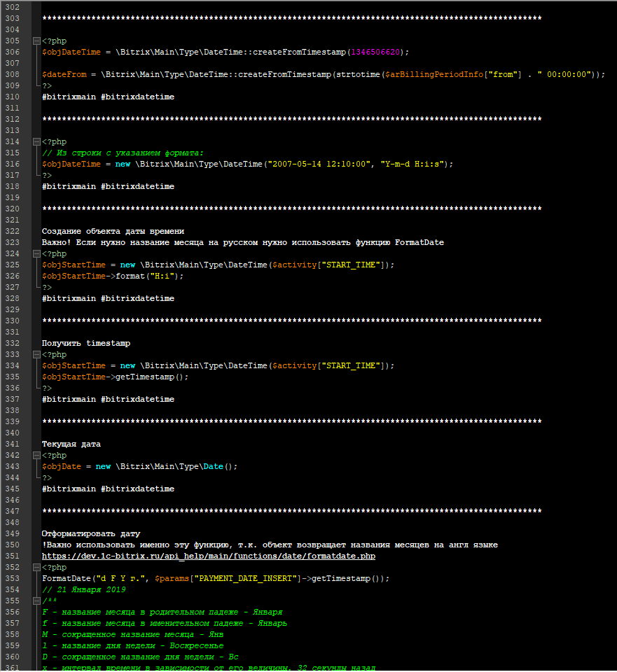Screen dimensions: 617x672
Task: Collapse the FormatDate PHP block at line 352
Action: click(x=36, y=567)
